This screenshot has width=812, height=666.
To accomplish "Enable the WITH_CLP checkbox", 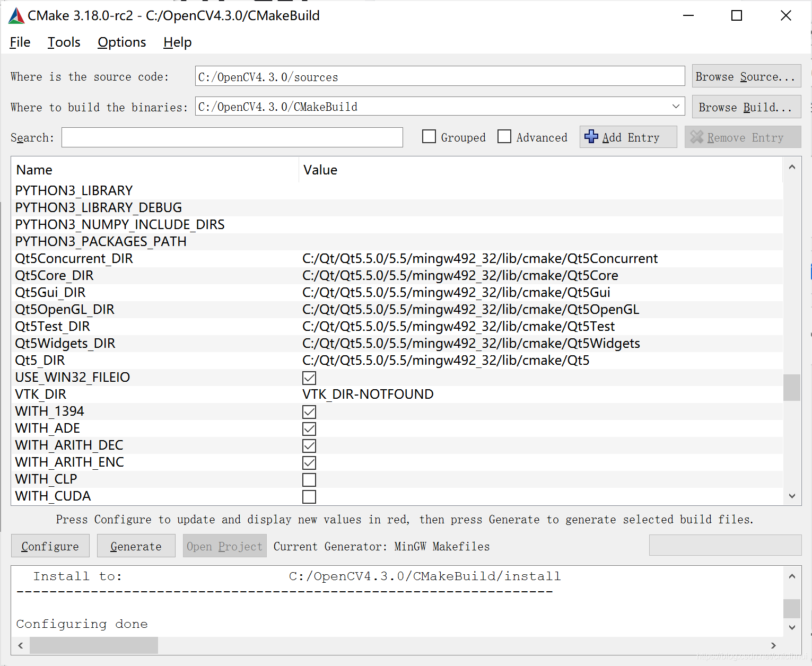I will (309, 479).
